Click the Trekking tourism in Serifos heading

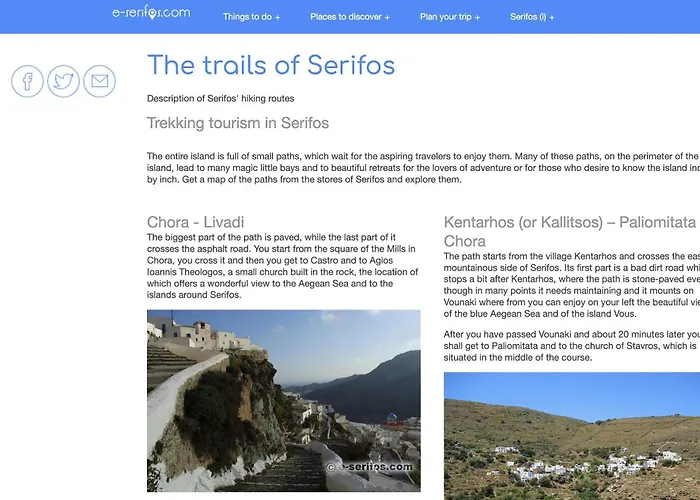tap(237, 123)
